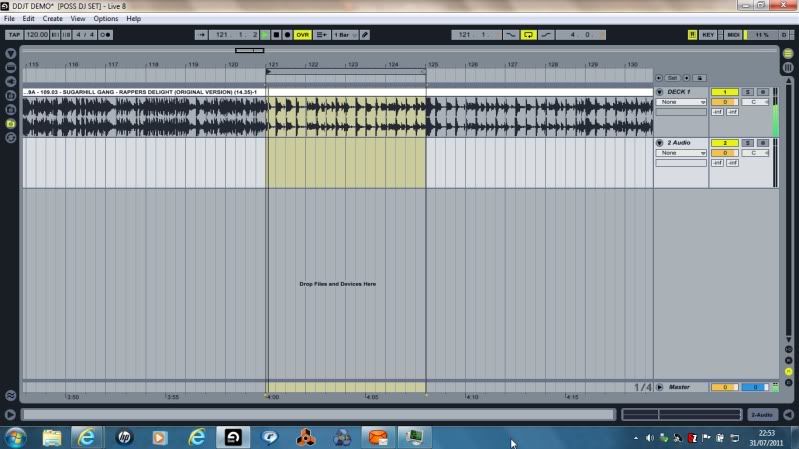This screenshot has width=799, height=449.
Task: Click the Windows Start button
Action: (x=16, y=437)
